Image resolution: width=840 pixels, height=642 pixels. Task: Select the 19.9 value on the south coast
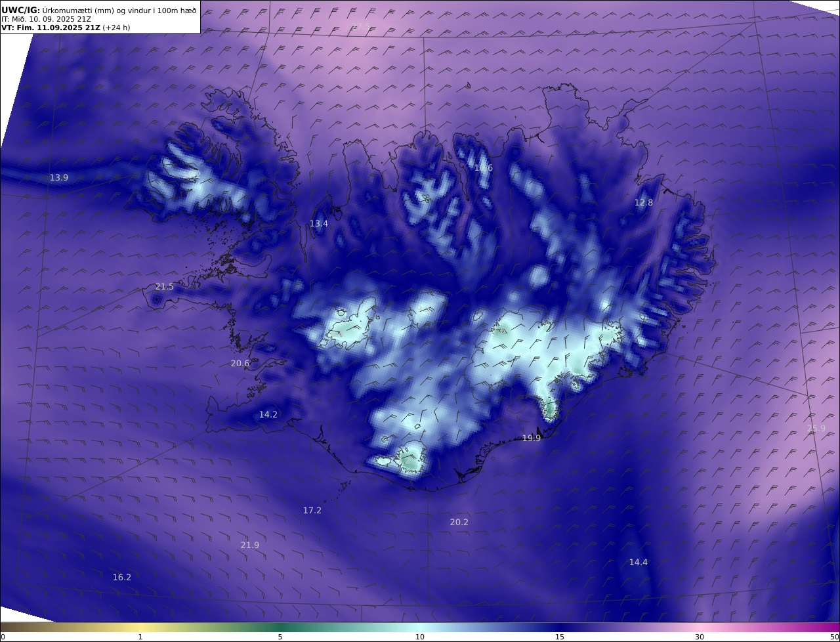point(532,439)
